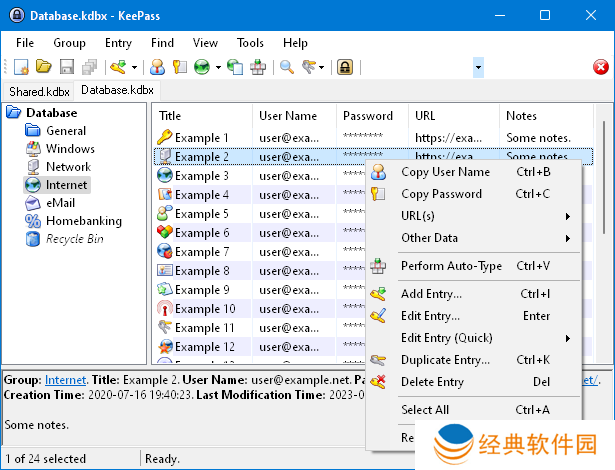
Task: Sort by the Notes column header
Action: click(x=546, y=116)
